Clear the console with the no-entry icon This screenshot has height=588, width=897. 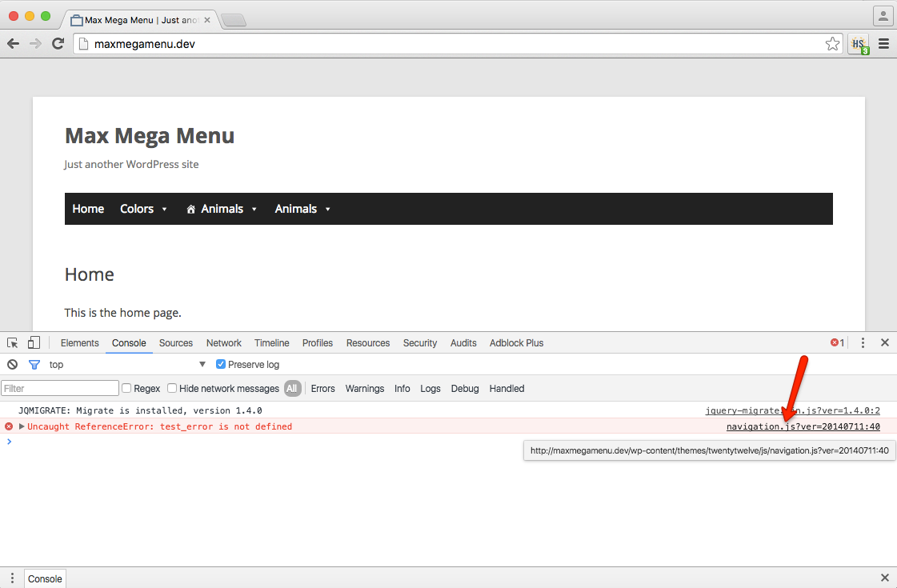click(12, 364)
